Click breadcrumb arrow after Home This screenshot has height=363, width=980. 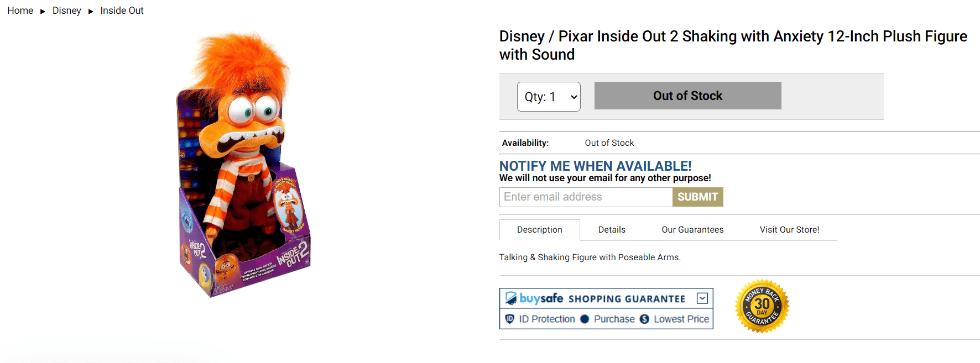[43, 11]
